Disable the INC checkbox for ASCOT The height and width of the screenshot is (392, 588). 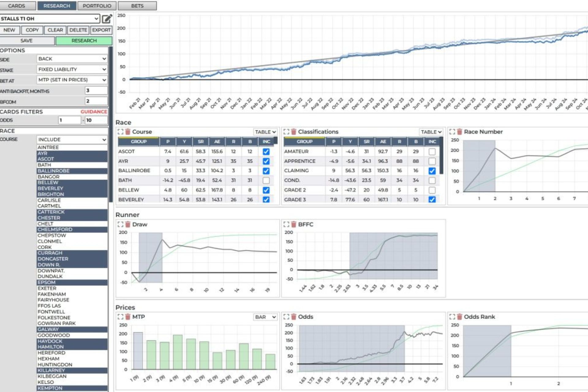click(266, 151)
